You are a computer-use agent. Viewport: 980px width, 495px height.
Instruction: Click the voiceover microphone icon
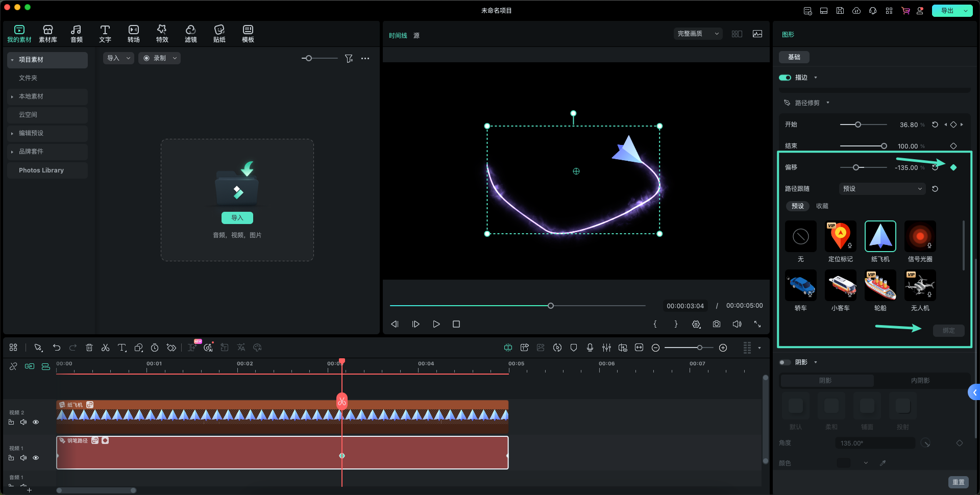(x=590, y=348)
